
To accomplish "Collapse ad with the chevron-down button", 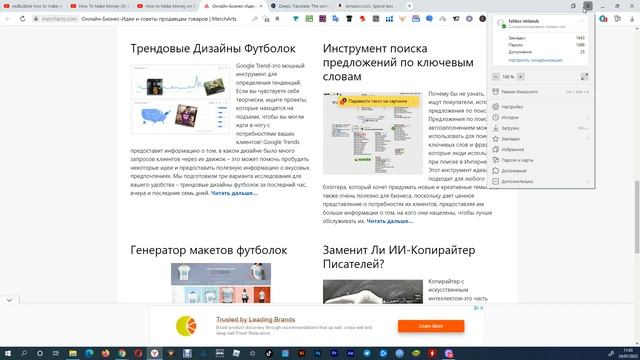I will (9, 300).
